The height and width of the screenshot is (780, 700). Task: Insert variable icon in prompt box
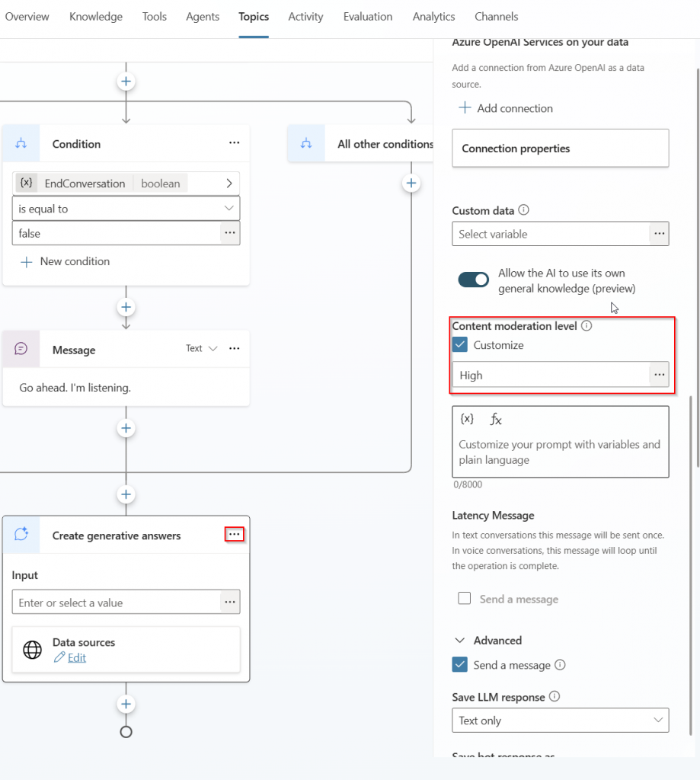click(467, 419)
